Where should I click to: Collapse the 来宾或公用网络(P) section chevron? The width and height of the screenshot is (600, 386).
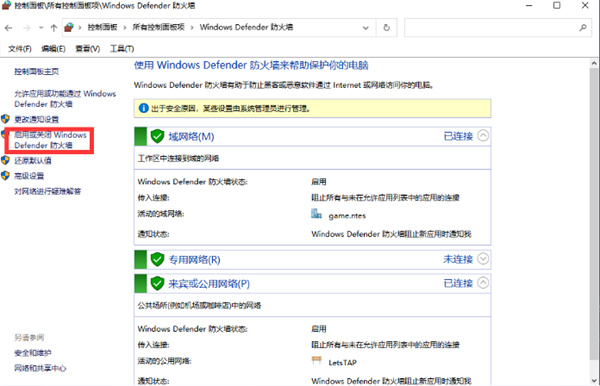(483, 283)
